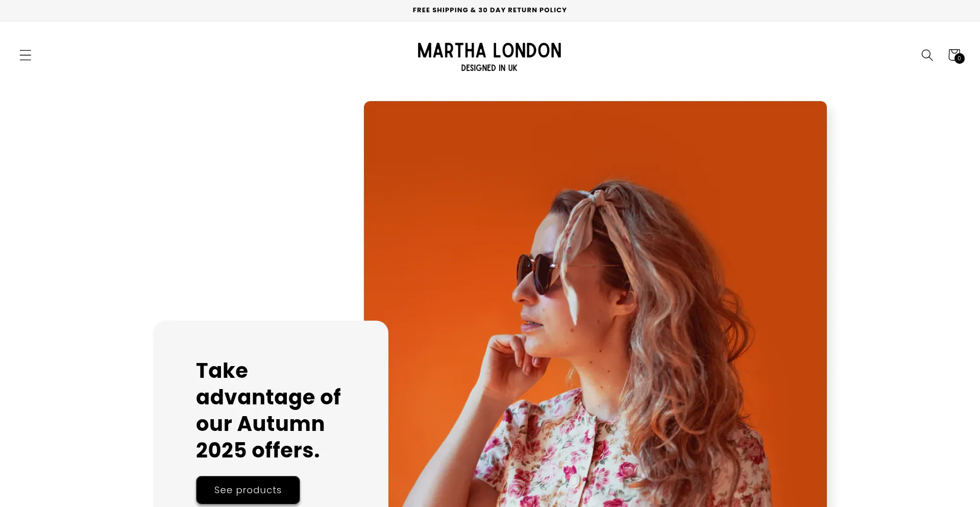Open the hamburger navigation menu
This screenshot has height=507, width=980.
pyautogui.click(x=26, y=55)
